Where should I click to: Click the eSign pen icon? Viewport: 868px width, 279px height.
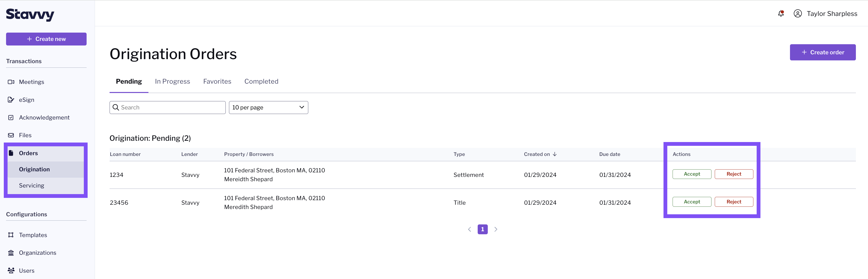click(11, 100)
